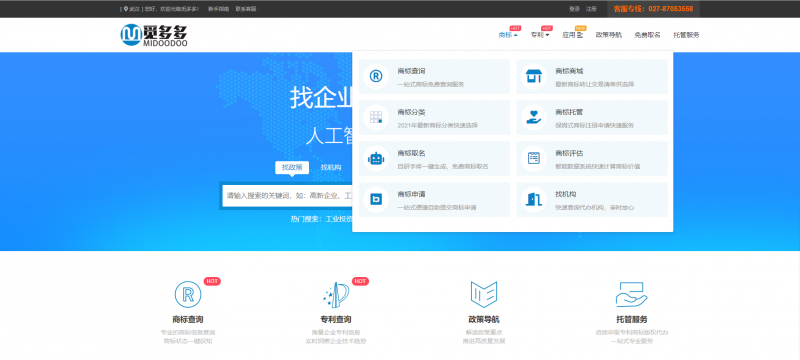
Task: Click the 免费取名 navigation link
Action: [x=647, y=35]
